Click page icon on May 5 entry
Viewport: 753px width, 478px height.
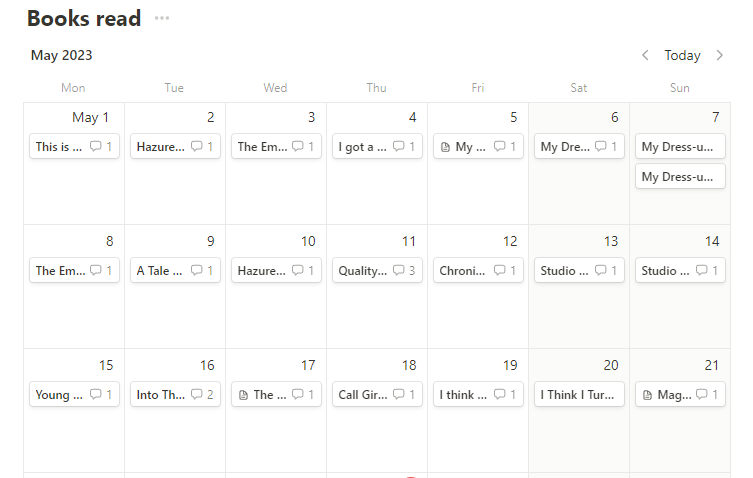coord(445,147)
